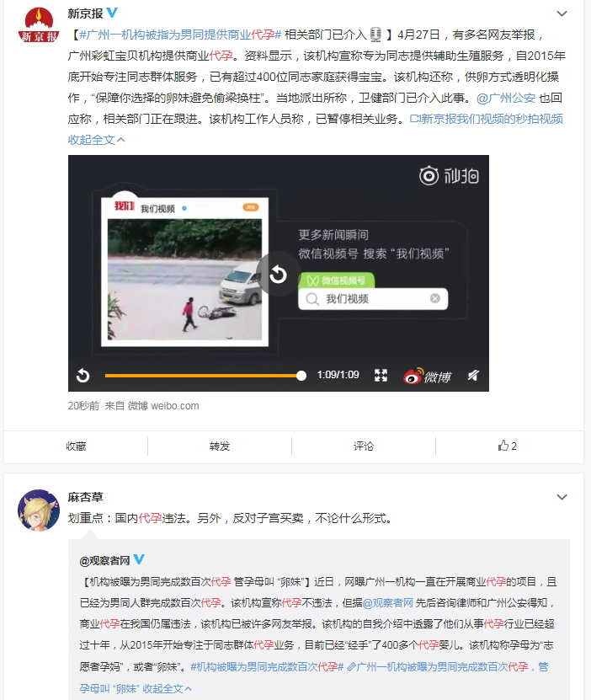Click the orange video progress bar
Image resolution: width=591 pixels, height=700 pixels.
pyautogui.click(x=203, y=376)
